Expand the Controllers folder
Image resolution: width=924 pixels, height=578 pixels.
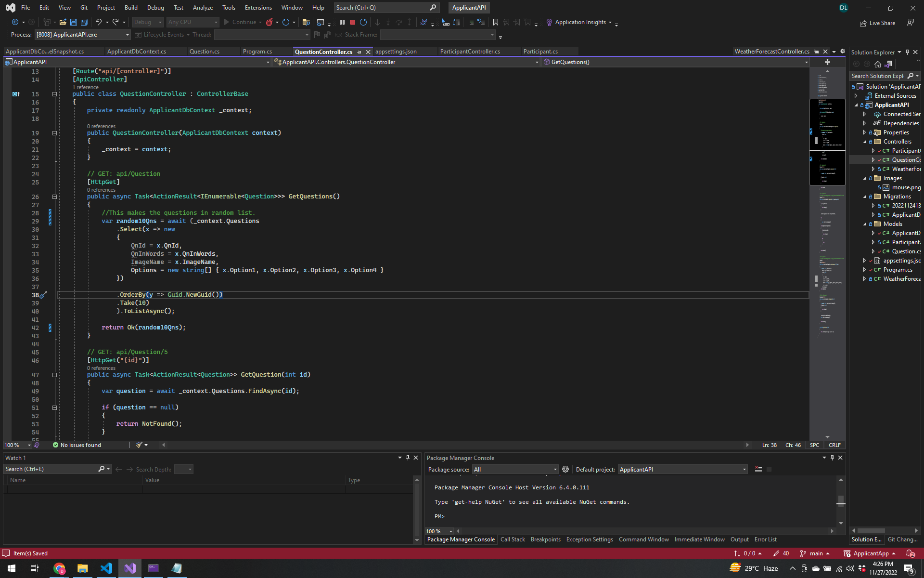[x=865, y=141]
